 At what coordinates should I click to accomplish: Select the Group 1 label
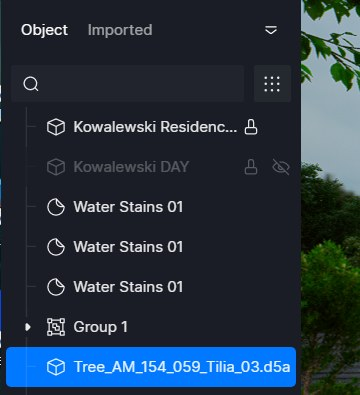[100, 327]
